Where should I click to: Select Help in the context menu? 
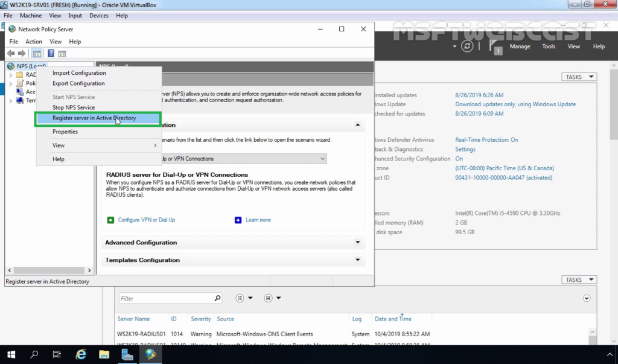tap(59, 159)
